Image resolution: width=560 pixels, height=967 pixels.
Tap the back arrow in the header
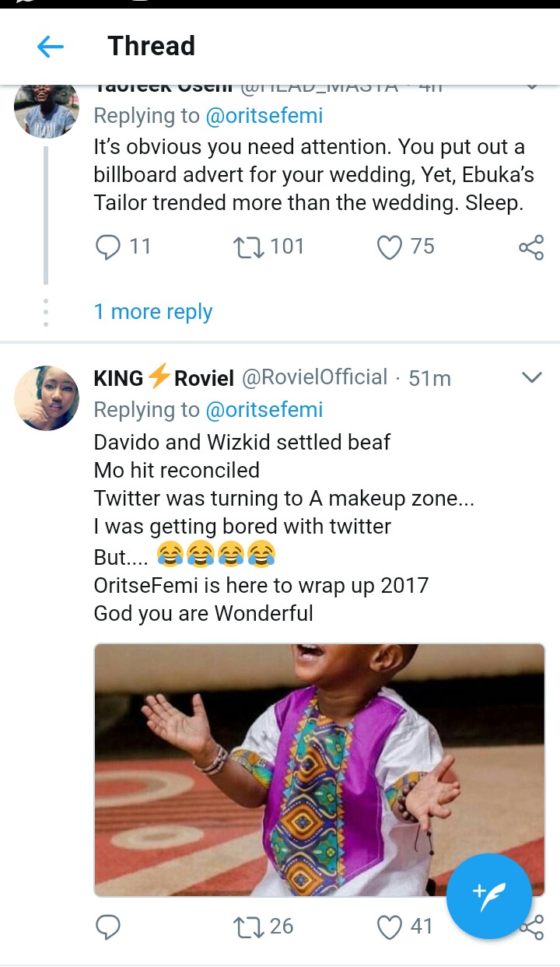coord(51,47)
